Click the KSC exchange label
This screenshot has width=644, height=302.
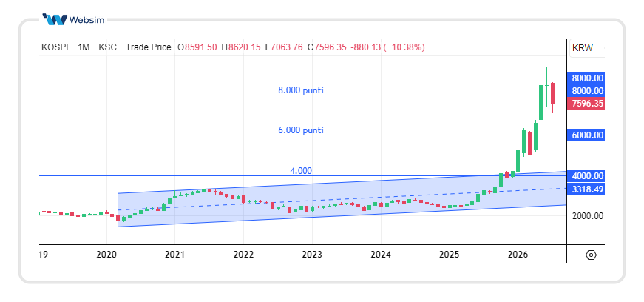tap(108, 47)
